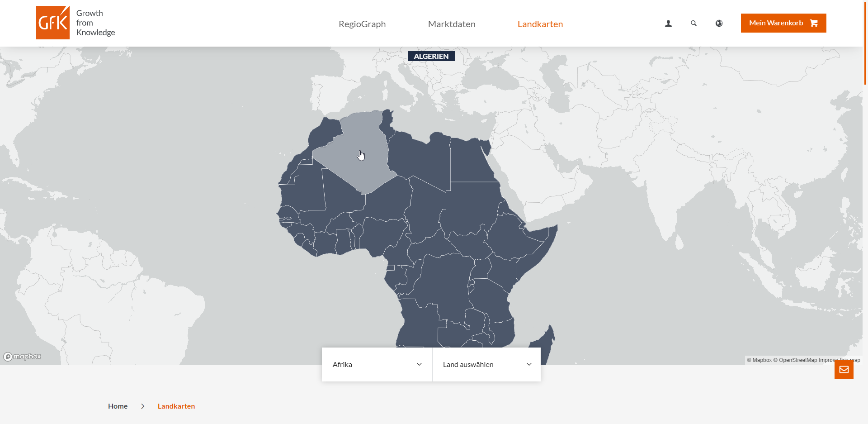This screenshot has width=868, height=424.
Task: Open the OpenStreetMap attribution link
Action: pos(797,360)
